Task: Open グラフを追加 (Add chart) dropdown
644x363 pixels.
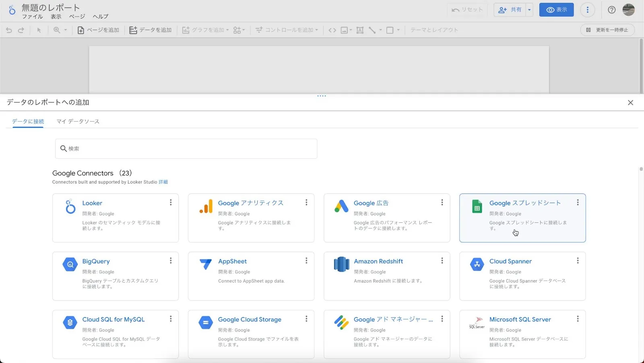Action: 205,30
